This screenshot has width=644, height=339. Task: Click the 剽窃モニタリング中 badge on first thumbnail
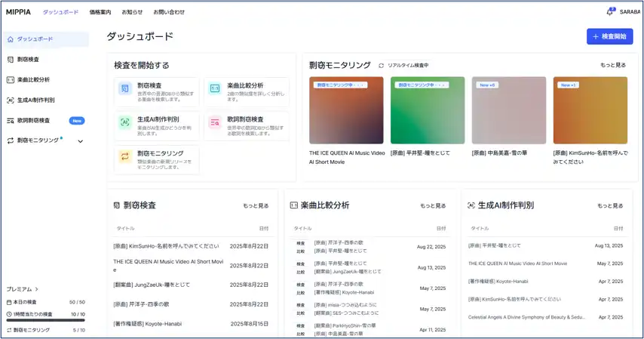point(341,85)
